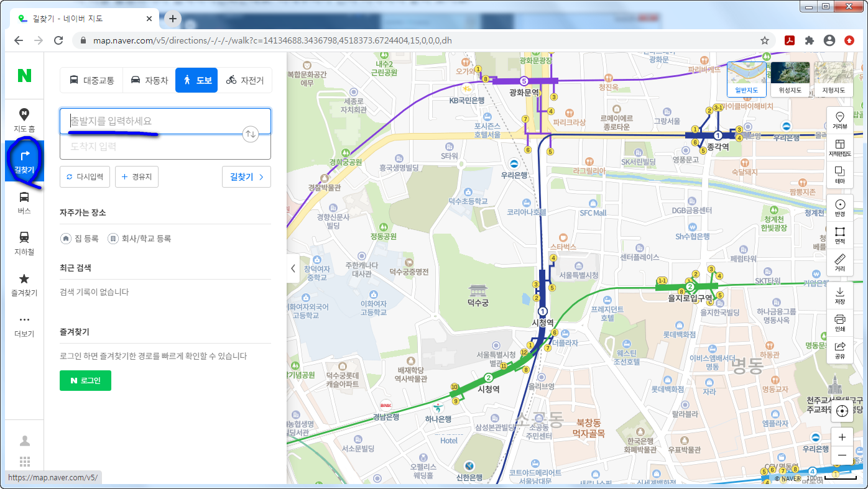Add a waypoint with 경유지 button
Screen dimensions: 868x489
(x=137, y=176)
